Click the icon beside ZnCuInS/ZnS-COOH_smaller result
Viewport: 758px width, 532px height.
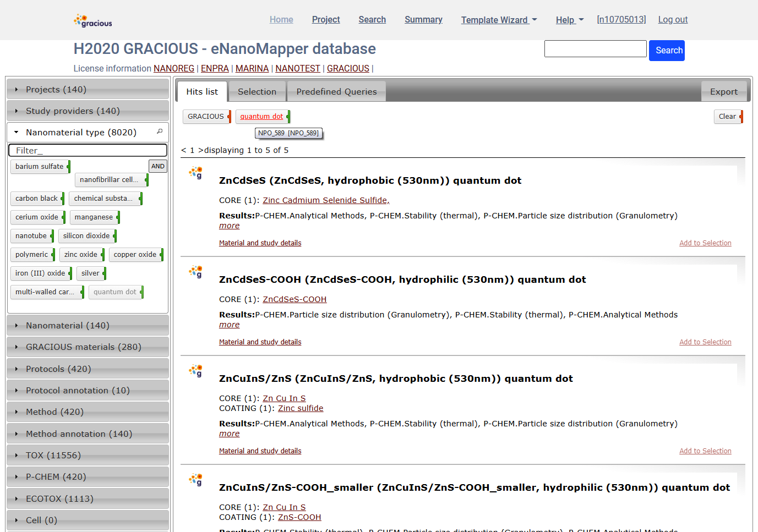(195, 480)
